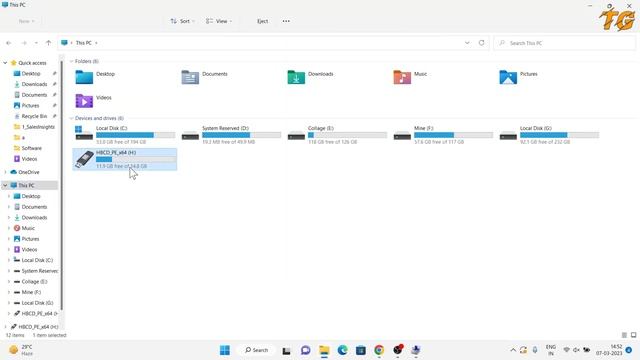Select Music under This PC tree
This screenshot has width=640, height=360.
pyautogui.click(x=28, y=228)
